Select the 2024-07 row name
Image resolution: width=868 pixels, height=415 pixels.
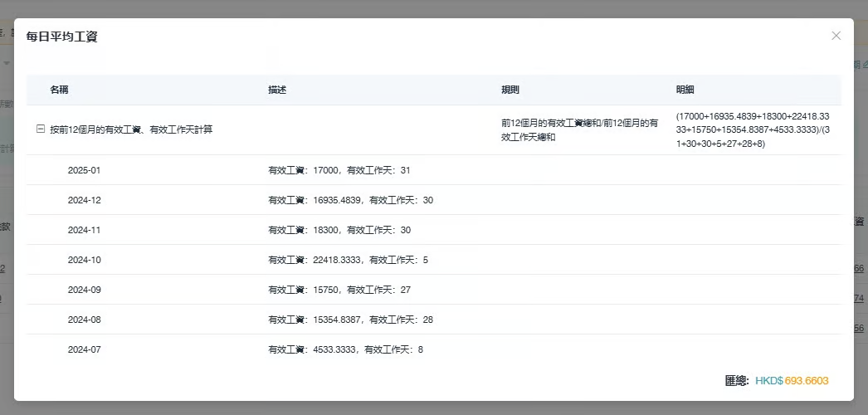pyautogui.click(x=84, y=349)
